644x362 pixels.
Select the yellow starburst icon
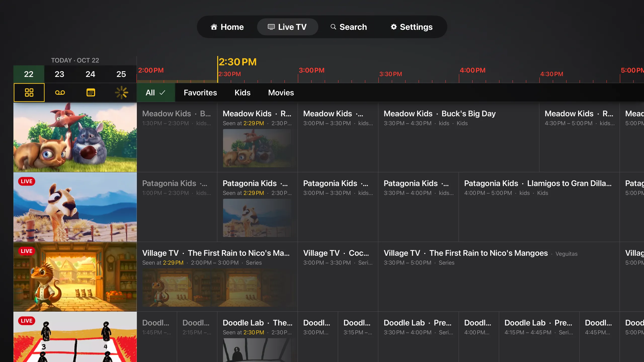coord(122,93)
